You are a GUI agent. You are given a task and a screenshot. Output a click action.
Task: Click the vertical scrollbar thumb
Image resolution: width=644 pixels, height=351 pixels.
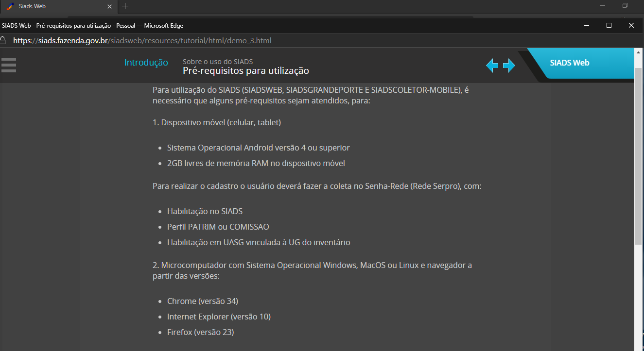[638, 155]
